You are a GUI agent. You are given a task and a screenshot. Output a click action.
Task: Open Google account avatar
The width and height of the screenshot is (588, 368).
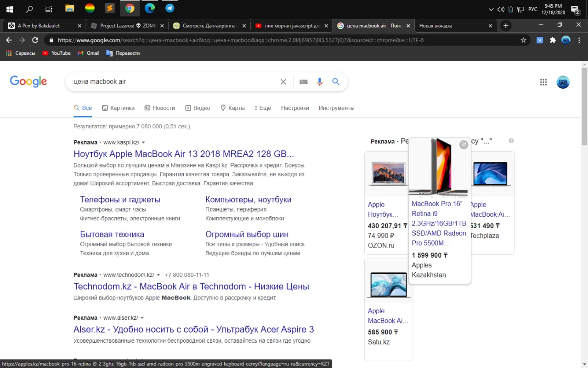coord(563,82)
